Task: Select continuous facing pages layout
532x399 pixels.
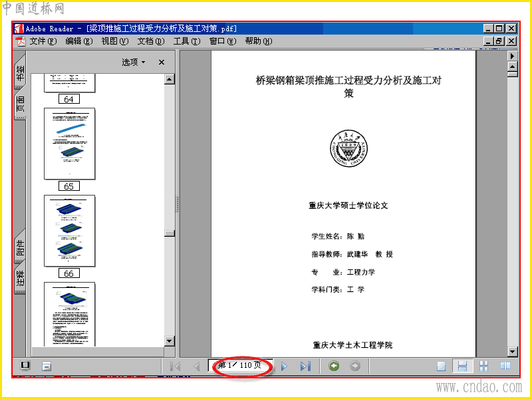Action: [484, 366]
